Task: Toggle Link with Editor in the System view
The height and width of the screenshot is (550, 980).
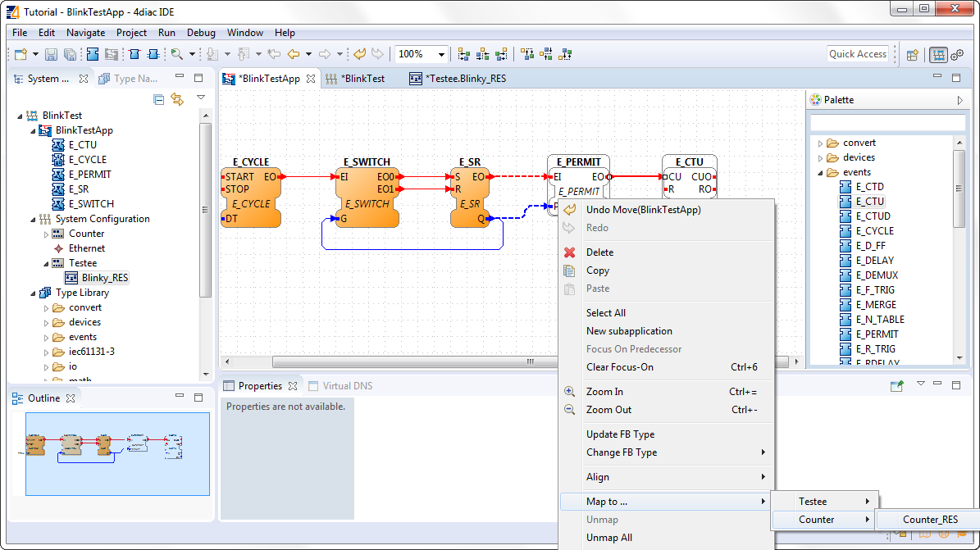Action: pos(177,98)
